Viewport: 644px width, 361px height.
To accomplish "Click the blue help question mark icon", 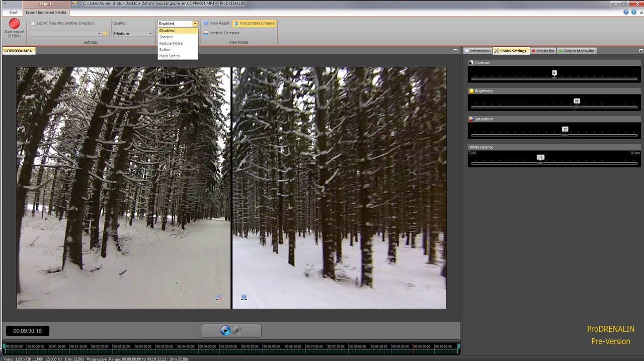I will click(626, 12).
